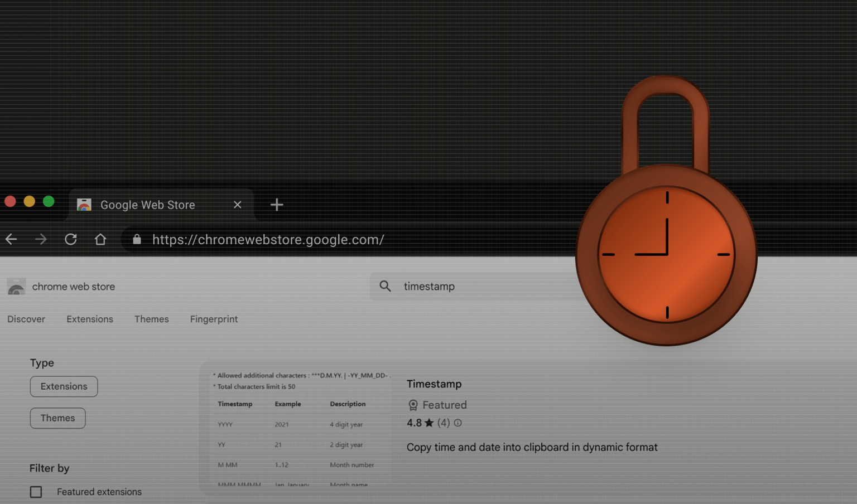This screenshot has height=504, width=857.
Task: Open the Discover navigation tab
Action: point(26,319)
